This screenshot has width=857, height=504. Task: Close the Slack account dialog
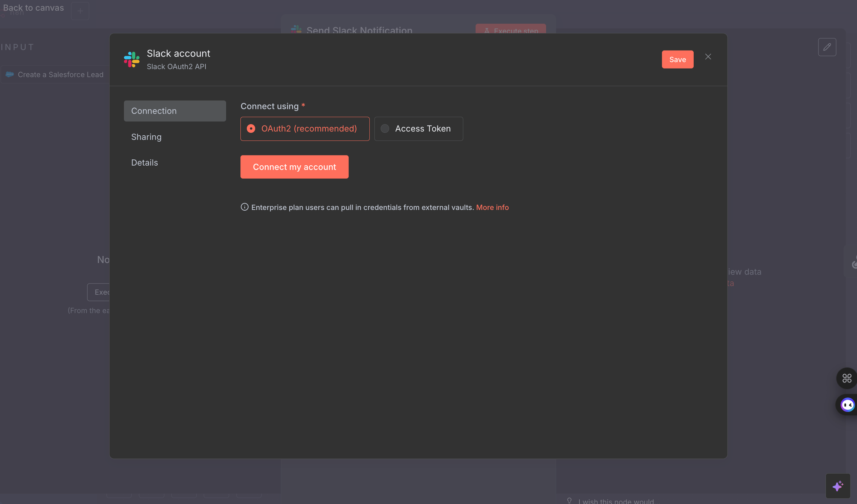(708, 57)
